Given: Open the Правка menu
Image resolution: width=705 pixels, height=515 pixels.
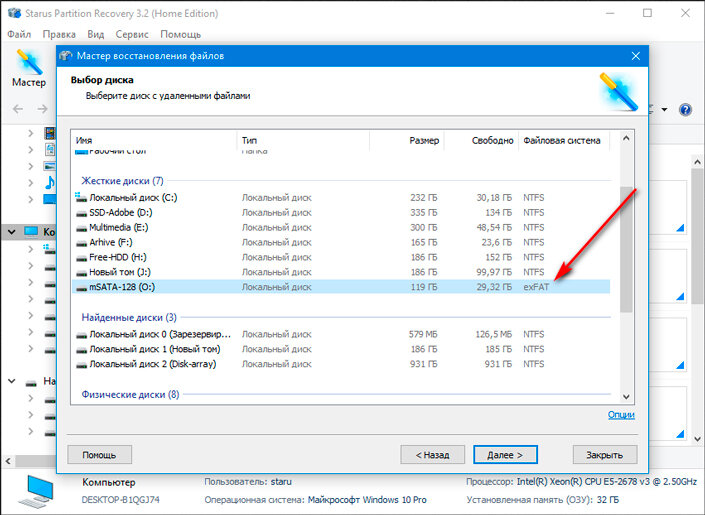Looking at the screenshot, I should 59,34.
